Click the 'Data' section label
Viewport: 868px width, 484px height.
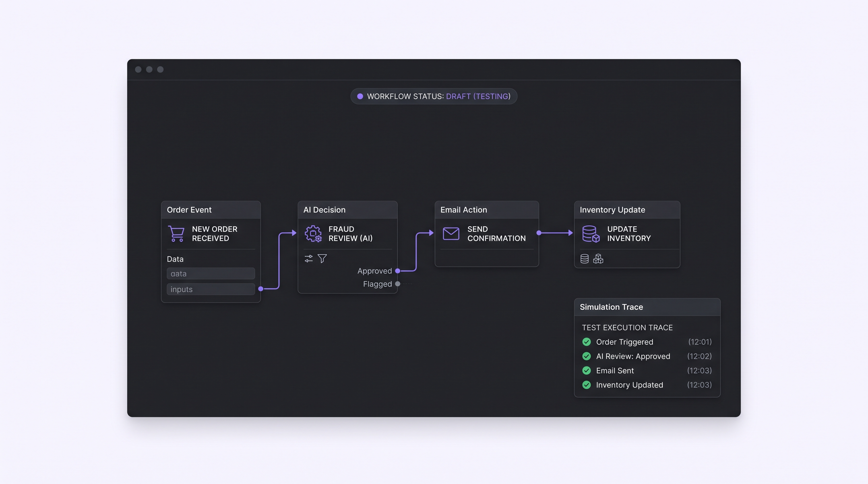point(175,259)
